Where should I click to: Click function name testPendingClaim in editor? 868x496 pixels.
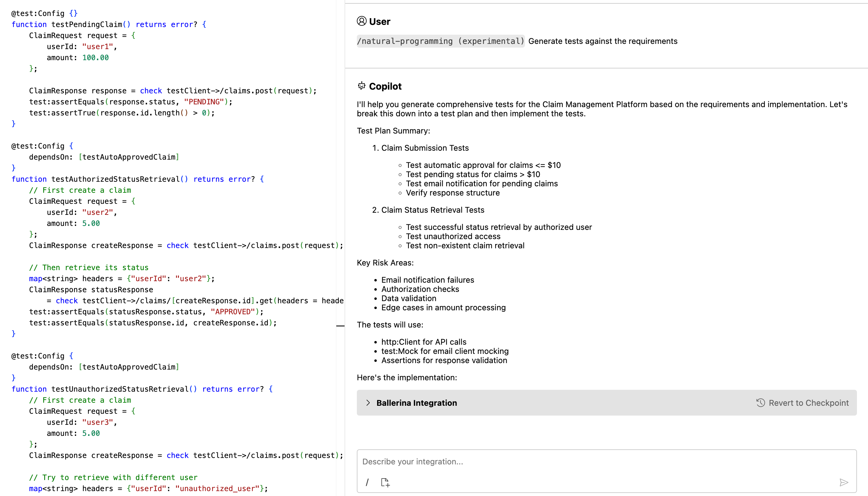click(87, 25)
